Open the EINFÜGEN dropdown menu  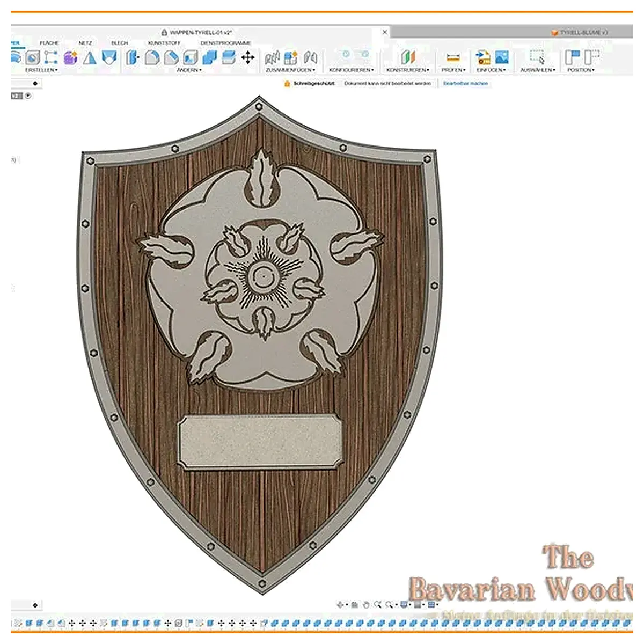[491, 70]
